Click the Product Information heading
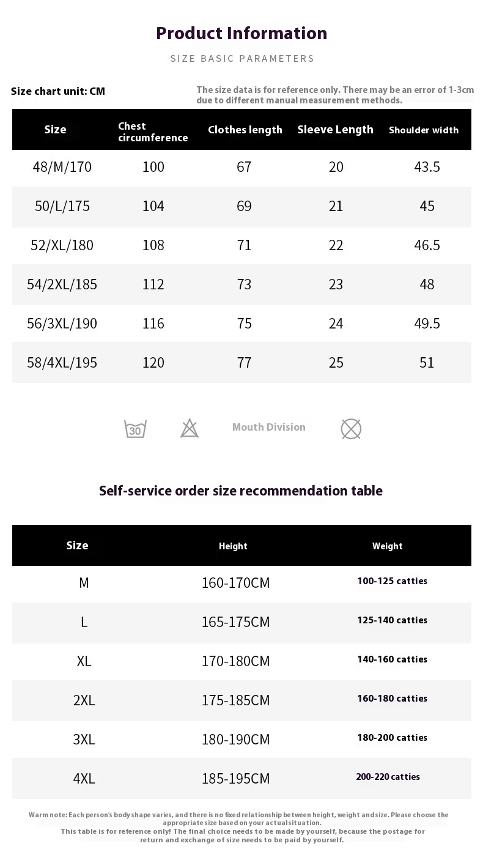The image size is (483, 868). click(242, 33)
